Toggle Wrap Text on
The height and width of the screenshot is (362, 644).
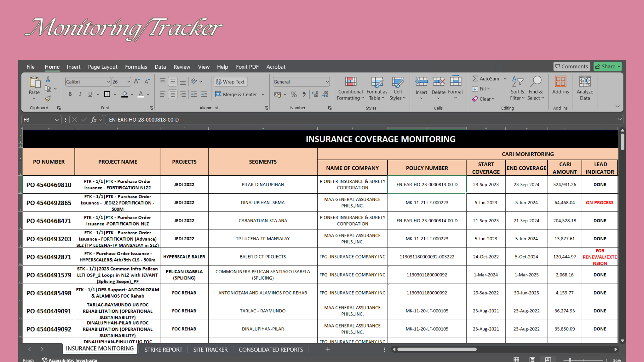pos(230,82)
